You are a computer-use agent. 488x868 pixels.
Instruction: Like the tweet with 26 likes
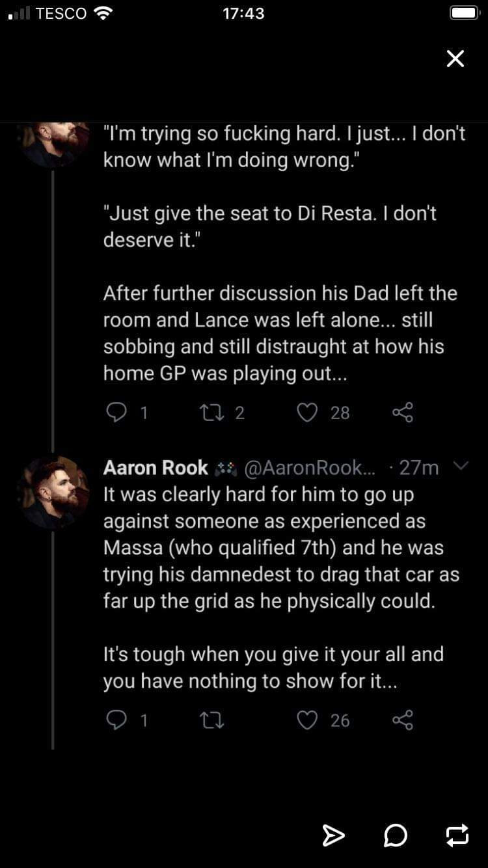click(x=307, y=720)
